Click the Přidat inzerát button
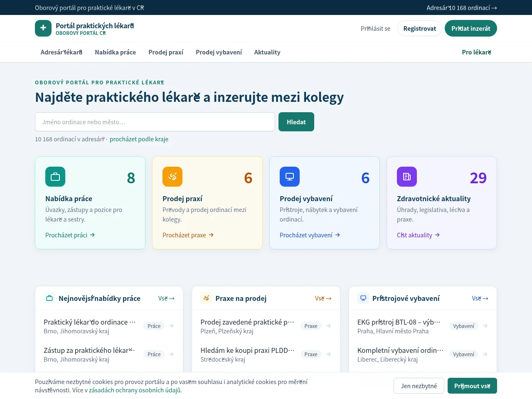 coord(471,28)
